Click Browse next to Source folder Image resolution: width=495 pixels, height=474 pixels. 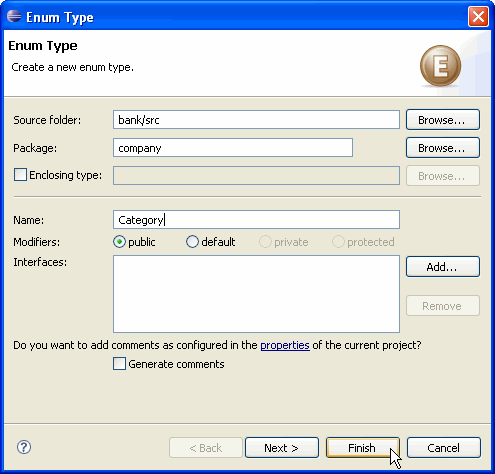(x=443, y=120)
